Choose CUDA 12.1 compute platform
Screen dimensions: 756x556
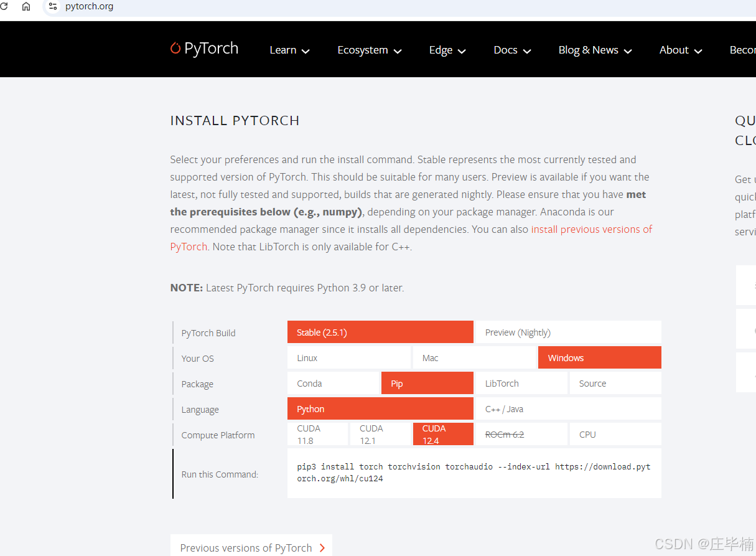(380, 435)
